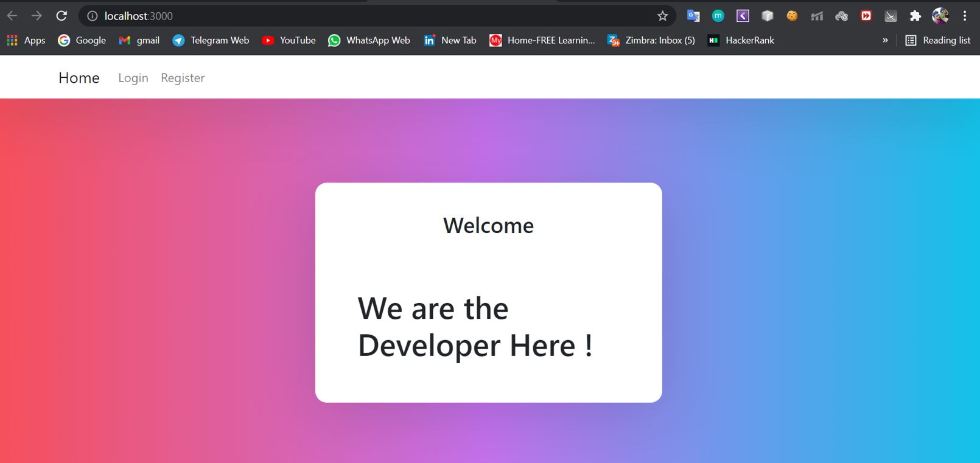Screen dimensions: 980x463
Task: Open the WhatsApp Web bookmark
Action: point(369,40)
